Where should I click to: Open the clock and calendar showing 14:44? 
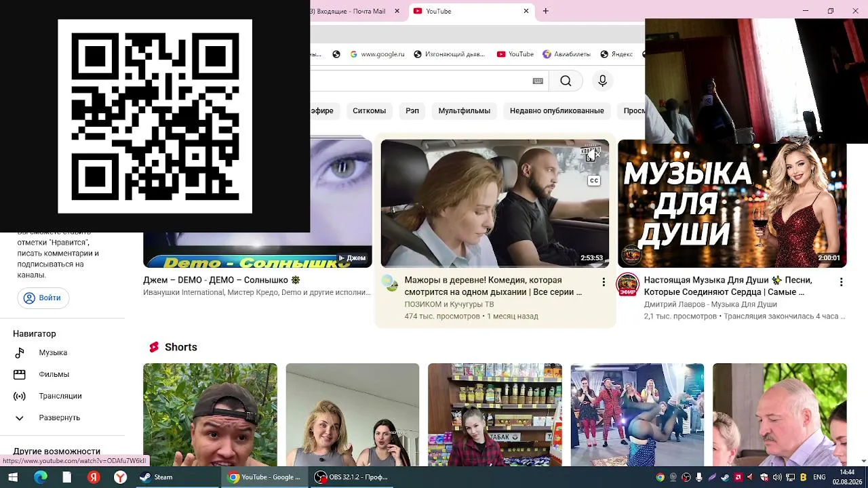click(x=847, y=477)
